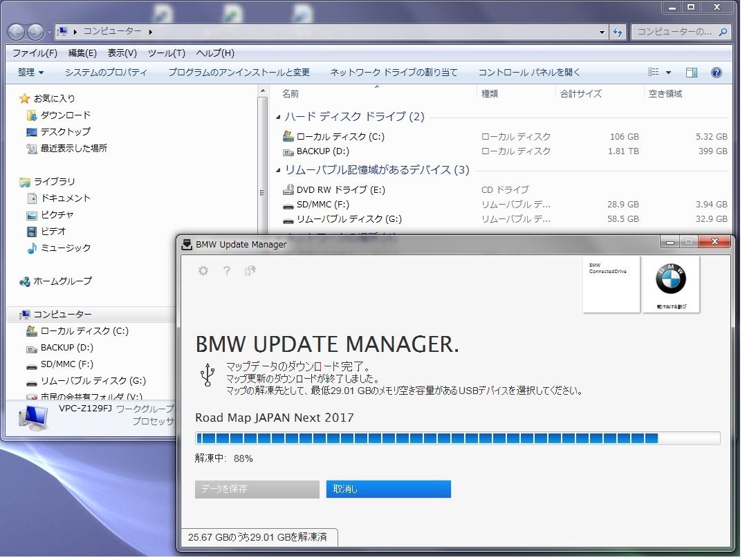This screenshot has width=747, height=560.
Task: Open ツール(T) menu
Action: (x=167, y=53)
